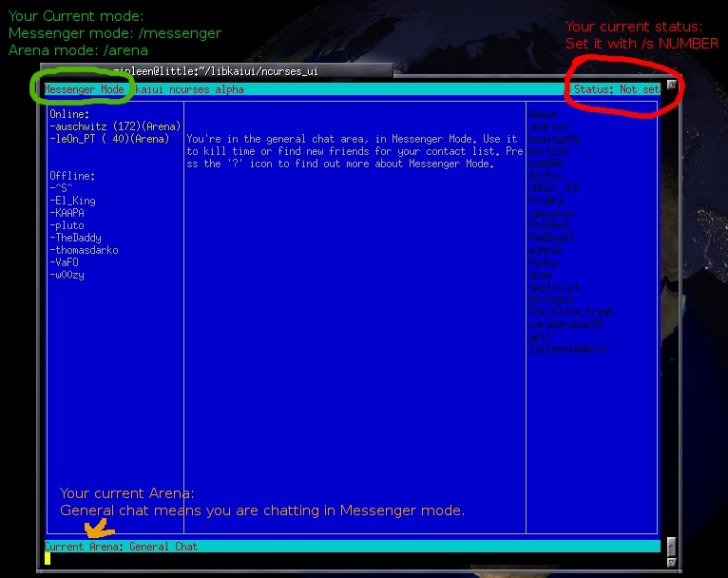This screenshot has width=728, height=578.
Task: Click 'kaiui ncurses alpha' header text
Action: click(x=189, y=89)
